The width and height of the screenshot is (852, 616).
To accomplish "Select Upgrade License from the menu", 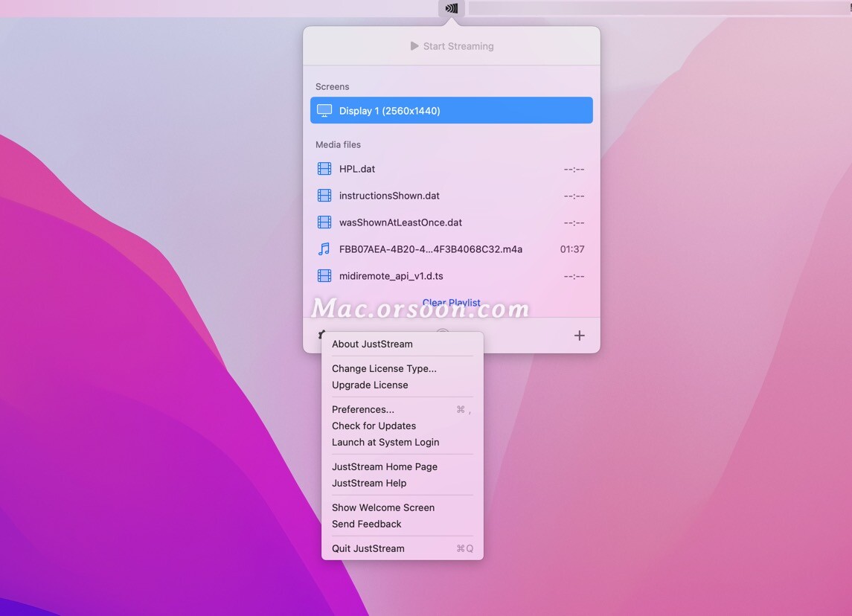I will point(402,385).
